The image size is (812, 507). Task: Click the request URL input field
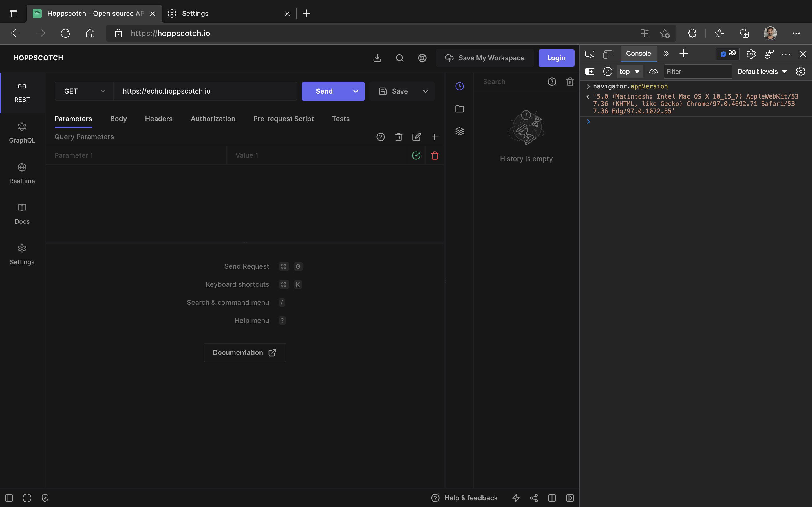[x=205, y=91]
